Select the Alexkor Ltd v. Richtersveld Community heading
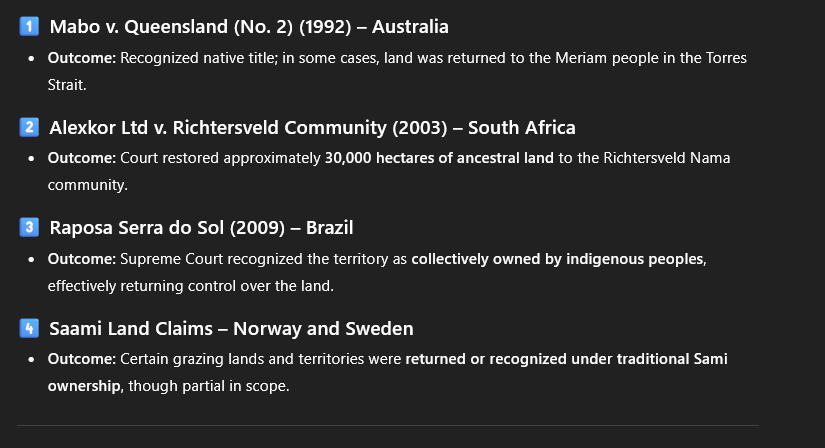The image size is (825, 448). [312, 128]
